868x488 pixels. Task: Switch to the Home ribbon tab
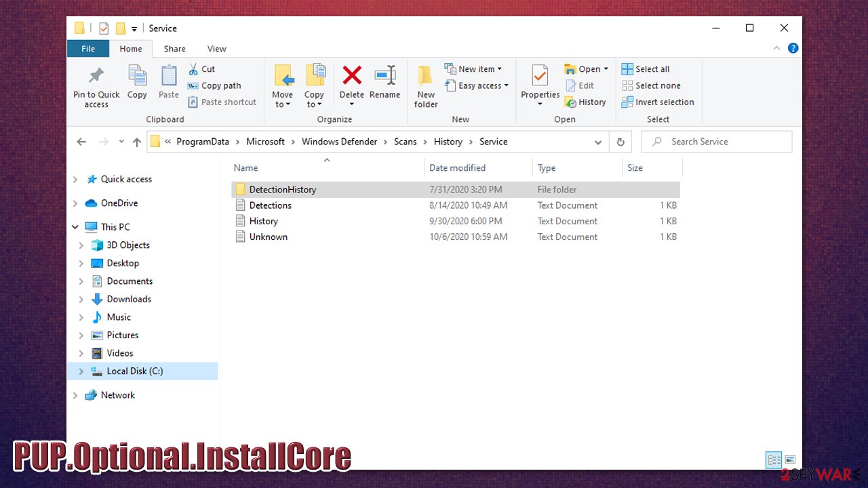click(x=131, y=49)
